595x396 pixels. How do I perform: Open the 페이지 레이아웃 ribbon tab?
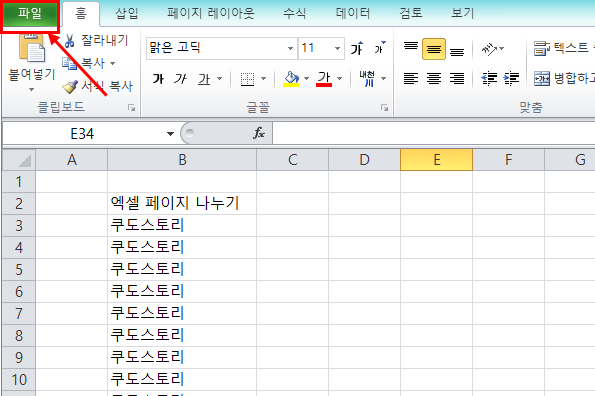coord(211,14)
